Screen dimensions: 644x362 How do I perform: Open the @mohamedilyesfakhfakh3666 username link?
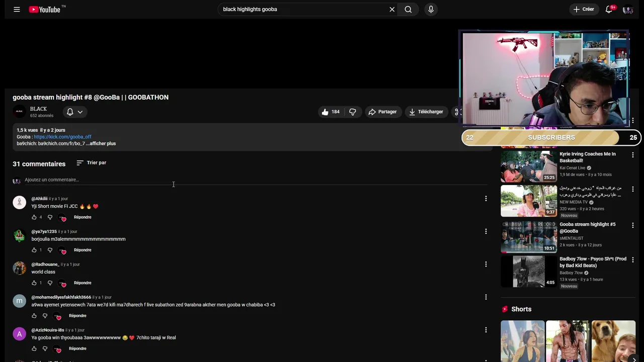tap(61, 297)
